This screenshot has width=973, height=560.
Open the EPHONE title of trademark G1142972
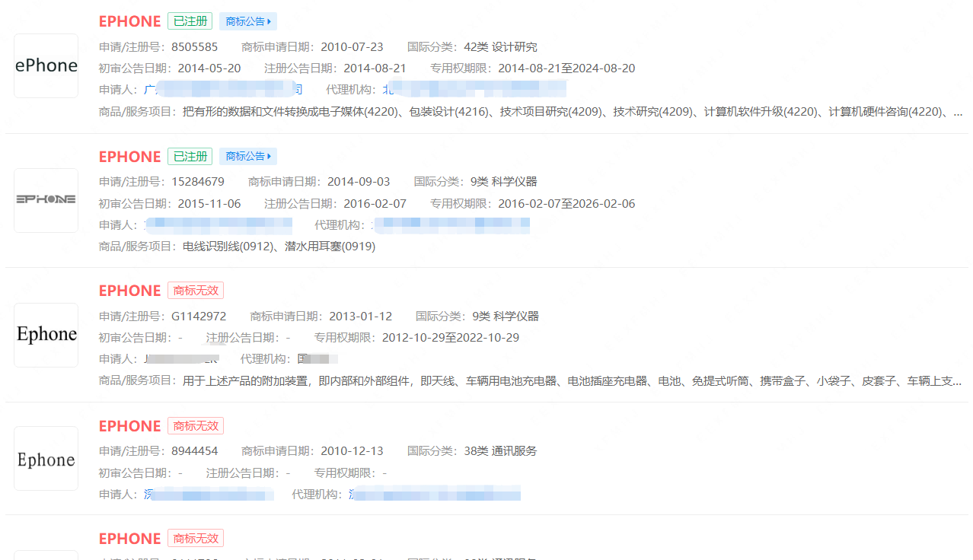tap(130, 291)
